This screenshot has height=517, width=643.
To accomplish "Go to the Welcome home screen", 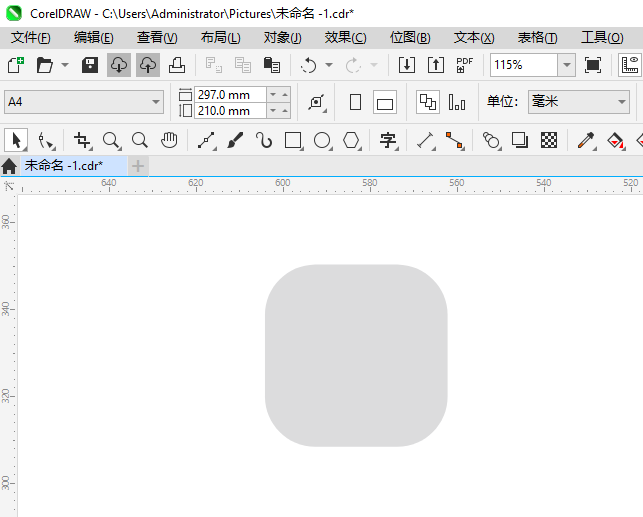I will [9, 166].
